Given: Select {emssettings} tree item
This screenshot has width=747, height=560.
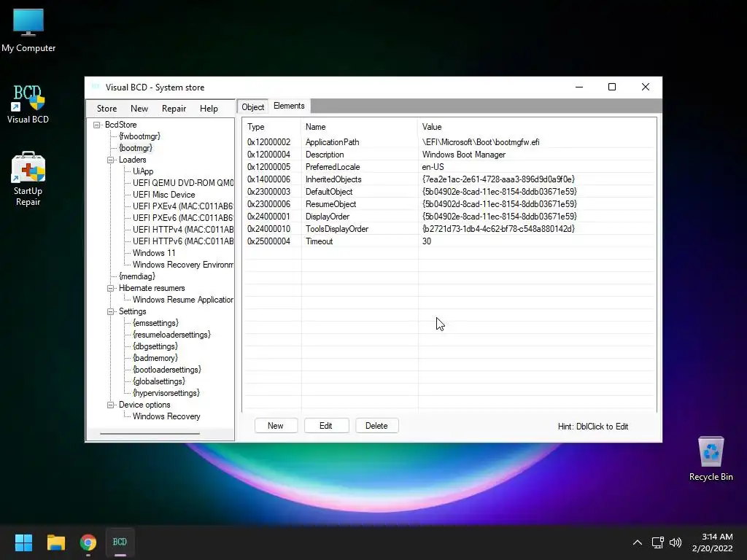Looking at the screenshot, I should tap(156, 323).
